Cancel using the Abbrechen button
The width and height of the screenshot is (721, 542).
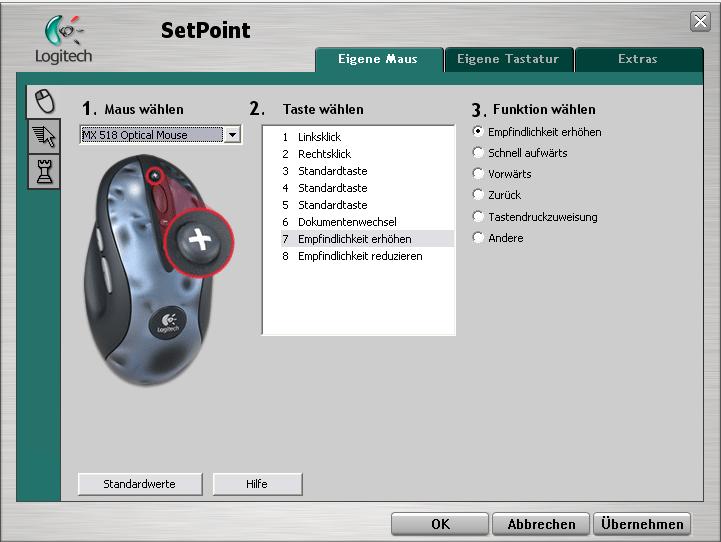point(541,524)
